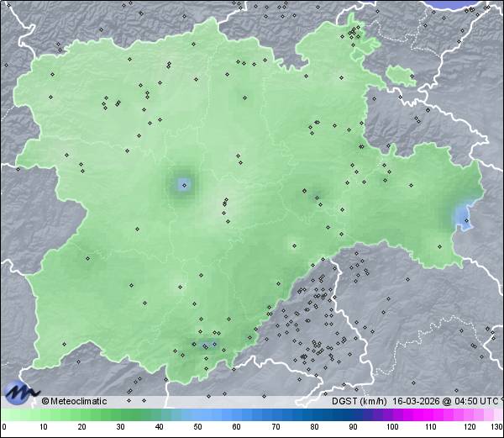This screenshot has height=438, width=504.
Task: Click the 110 km/h magenta legend mark
Action: pos(430,426)
